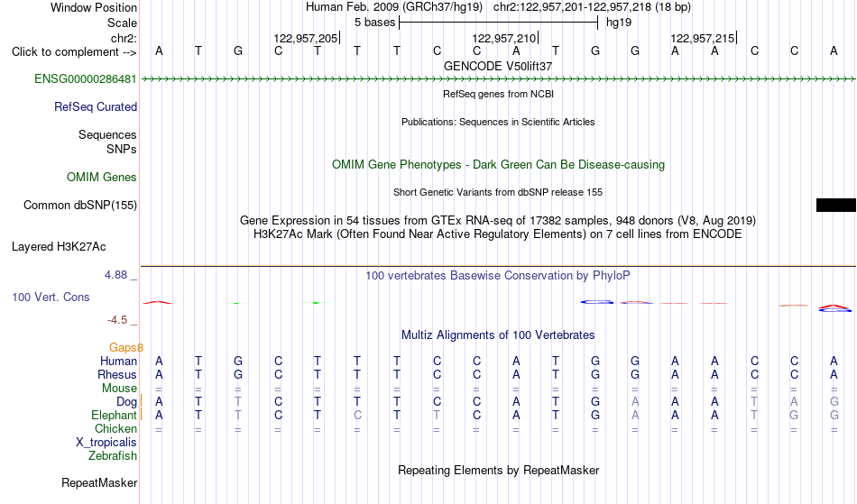Image resolution: width=857 pixels, height=504 pixels.
Task: Click the Sequences SNPs track label
Action: click(x=107, y=142)
